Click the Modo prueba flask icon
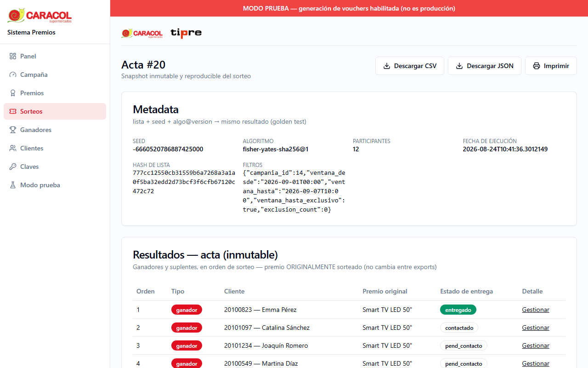 click(13, 185)
